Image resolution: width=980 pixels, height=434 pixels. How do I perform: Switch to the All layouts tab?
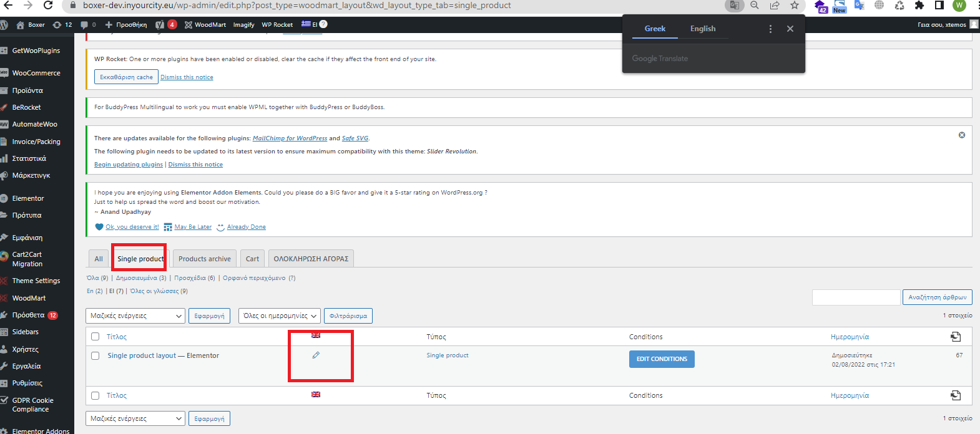[x=99, y=259]
